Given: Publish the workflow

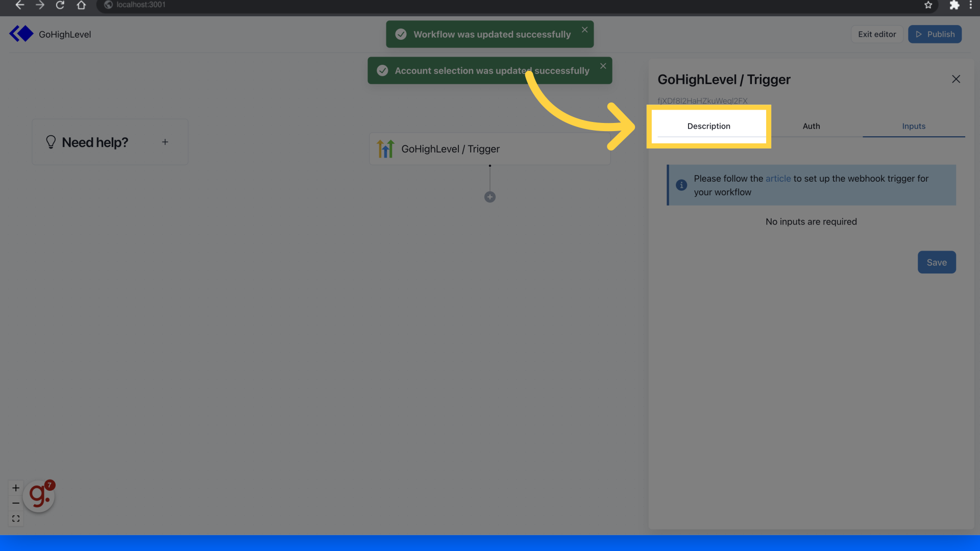Looking at the screenshot, I should coord(935,34).
